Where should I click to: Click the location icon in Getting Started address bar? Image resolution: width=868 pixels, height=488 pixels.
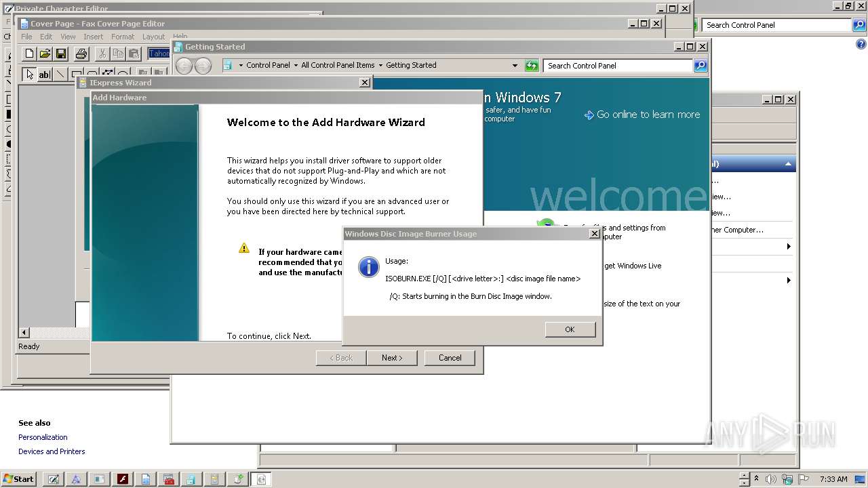click(x=228, y=66)
